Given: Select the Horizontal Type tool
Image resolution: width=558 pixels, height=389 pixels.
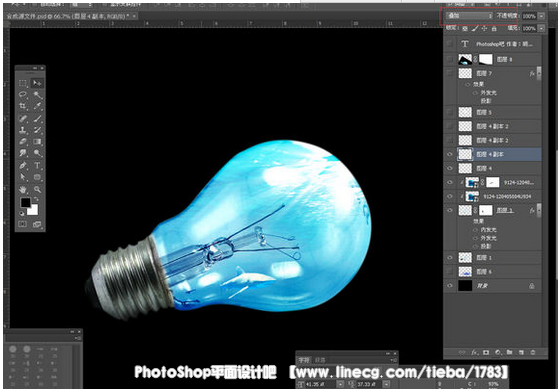Looking at the screenshot, I should click(37, 165).
